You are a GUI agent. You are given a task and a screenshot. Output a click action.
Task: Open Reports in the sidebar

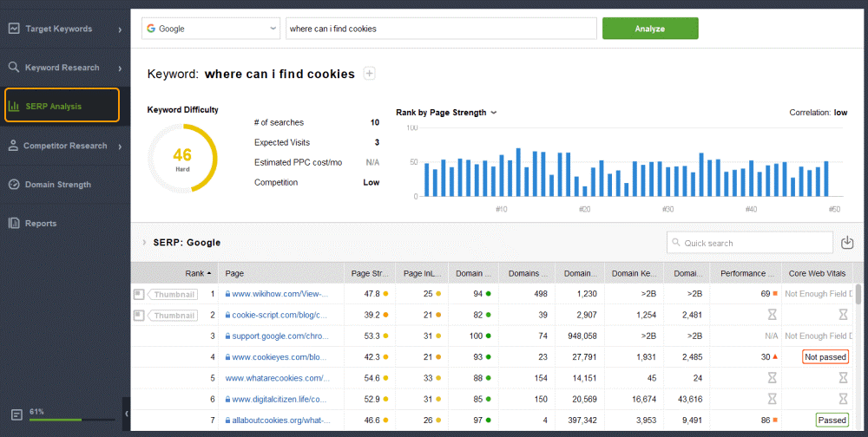[65, 224]
